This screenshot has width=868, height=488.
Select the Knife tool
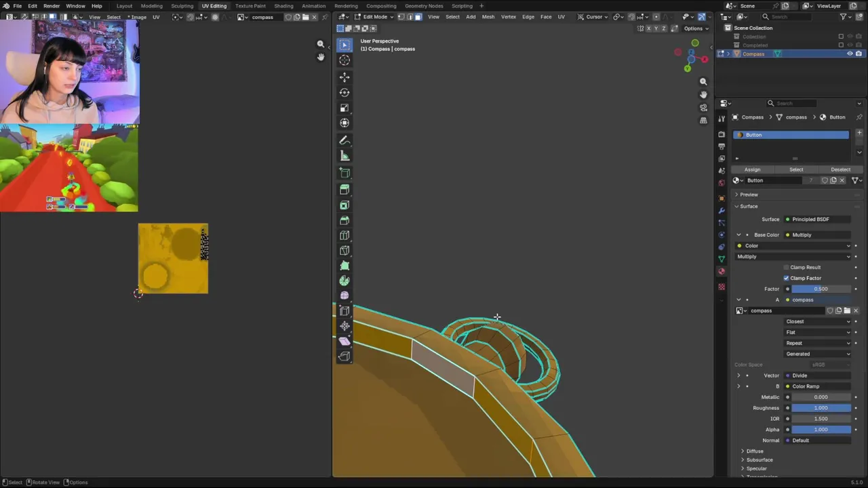click(344, 251)
